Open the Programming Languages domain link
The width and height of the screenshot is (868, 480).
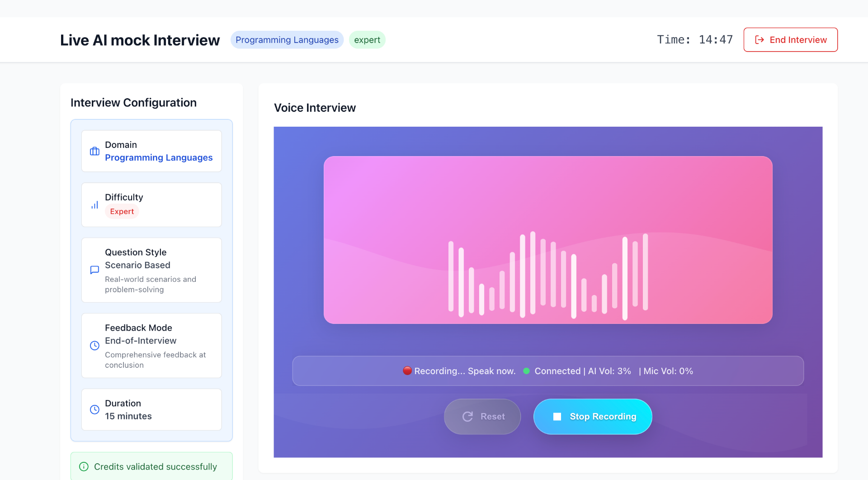click(159, 157)
